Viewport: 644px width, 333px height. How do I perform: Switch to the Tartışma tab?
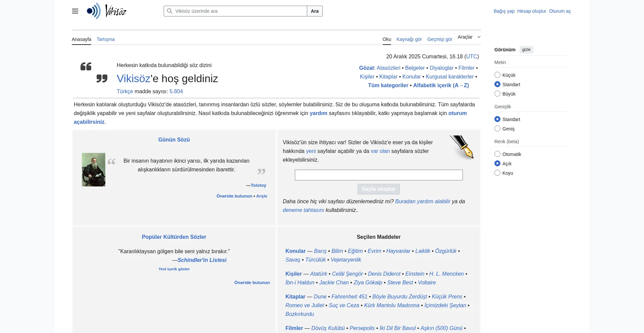[106, 39]
